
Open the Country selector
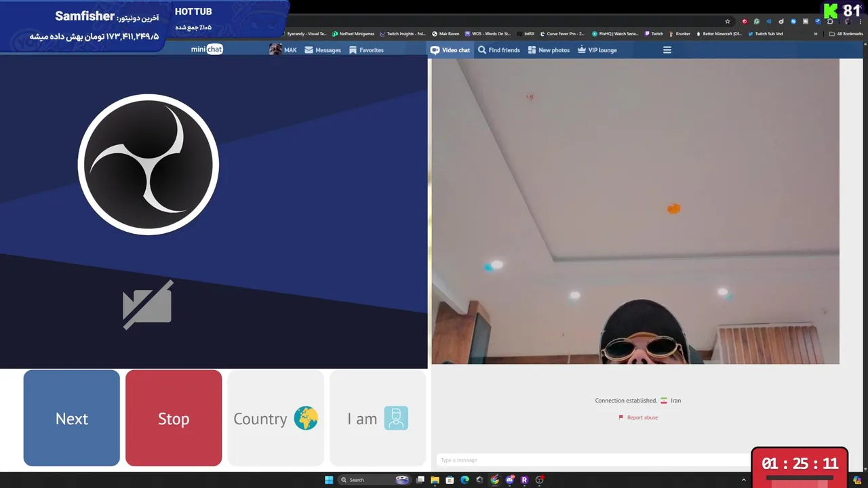(275, 418)
